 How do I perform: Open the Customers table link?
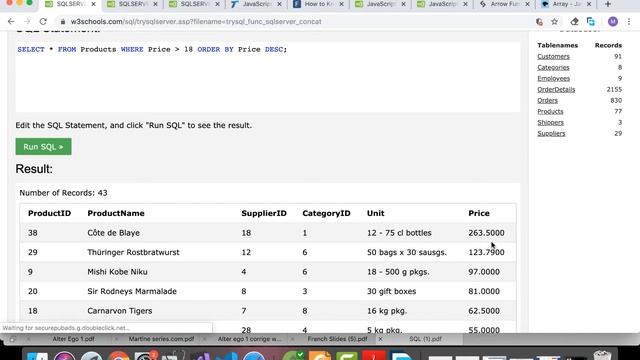[553, 56]
